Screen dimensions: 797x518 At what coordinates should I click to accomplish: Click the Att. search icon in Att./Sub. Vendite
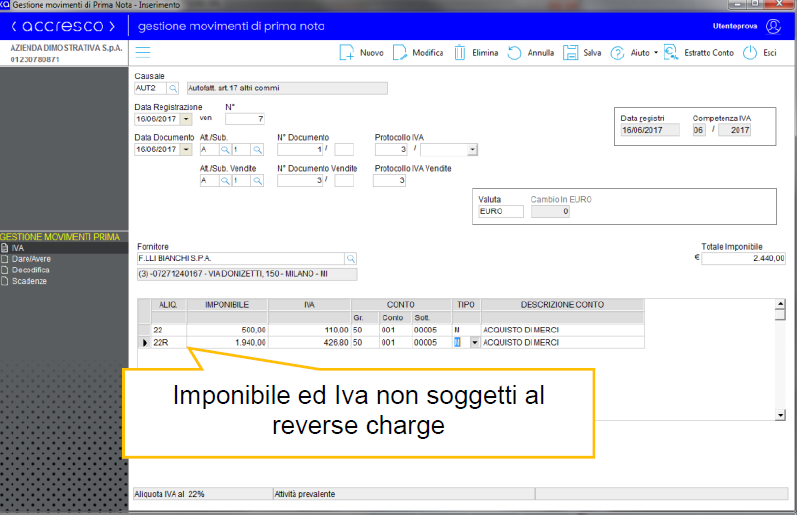click(225, 181)
